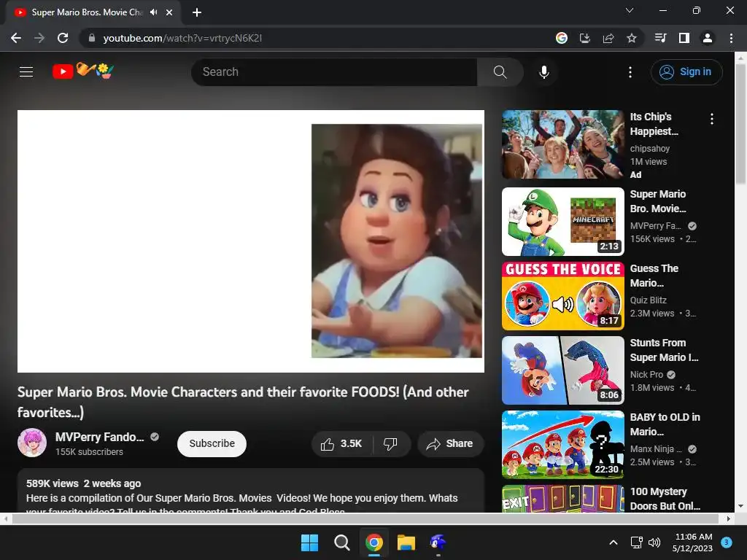
Task: Show hidden system tray icons
Action: (614, 542)
